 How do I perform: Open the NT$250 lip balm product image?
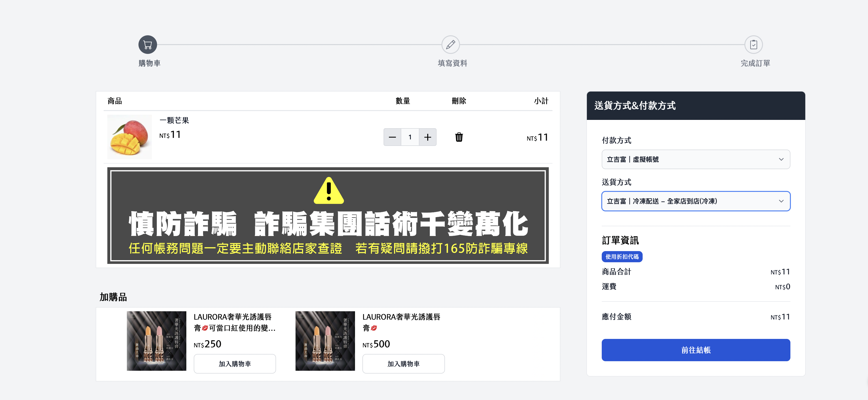(x=156, y=341)
